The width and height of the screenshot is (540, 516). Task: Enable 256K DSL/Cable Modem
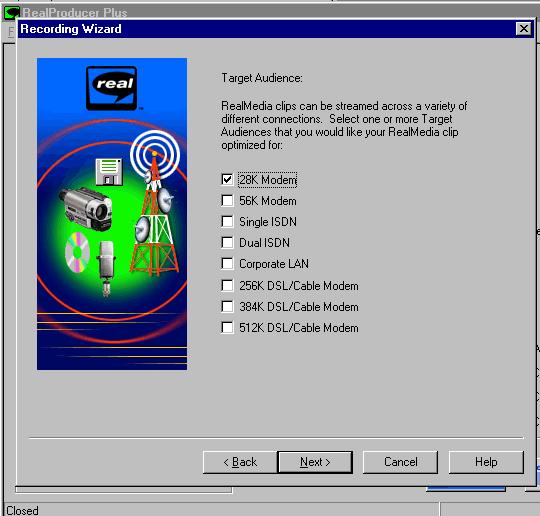[x=227, y=286]
